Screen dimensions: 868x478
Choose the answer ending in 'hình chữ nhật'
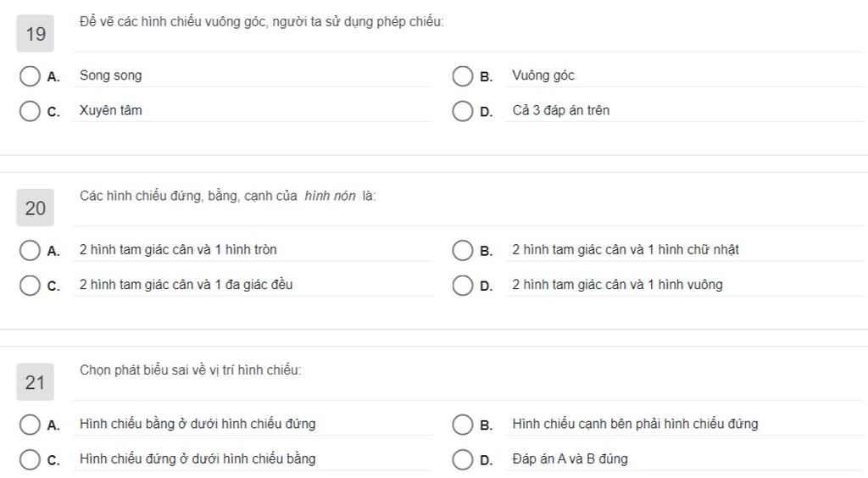point(462,250)
